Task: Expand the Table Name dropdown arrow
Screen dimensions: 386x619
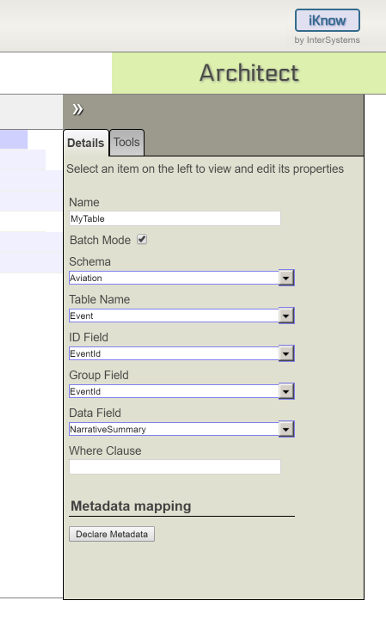Action: [x=286, y=316]
